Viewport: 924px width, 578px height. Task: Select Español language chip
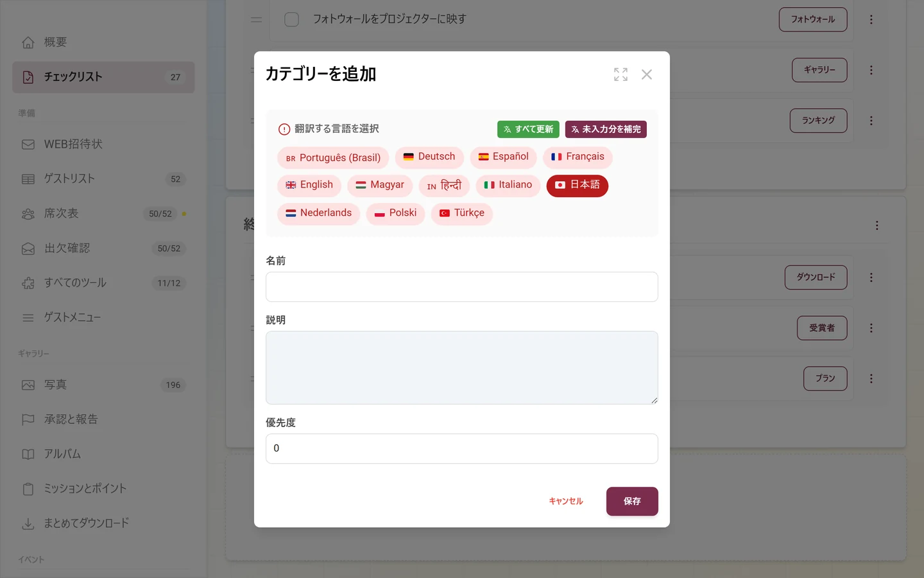503,157
